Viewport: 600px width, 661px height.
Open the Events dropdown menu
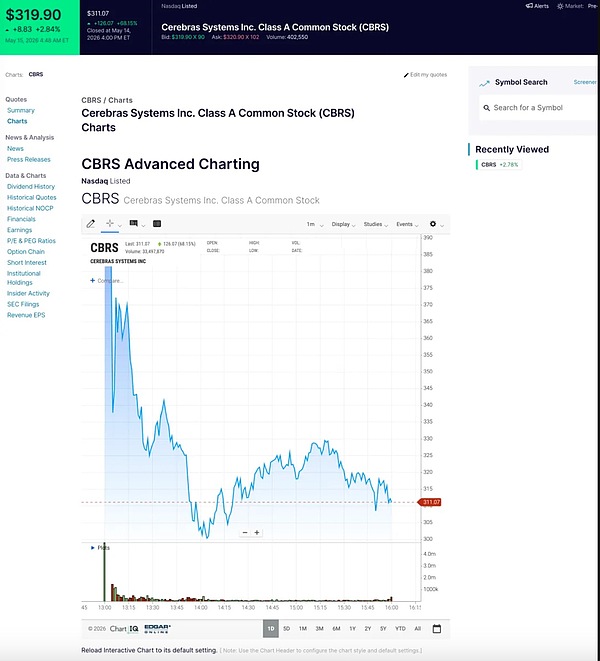tap(407, 224)
